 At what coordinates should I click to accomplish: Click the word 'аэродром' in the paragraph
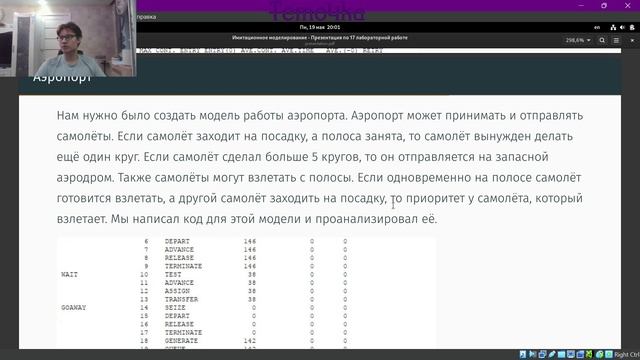click(85, 178)
